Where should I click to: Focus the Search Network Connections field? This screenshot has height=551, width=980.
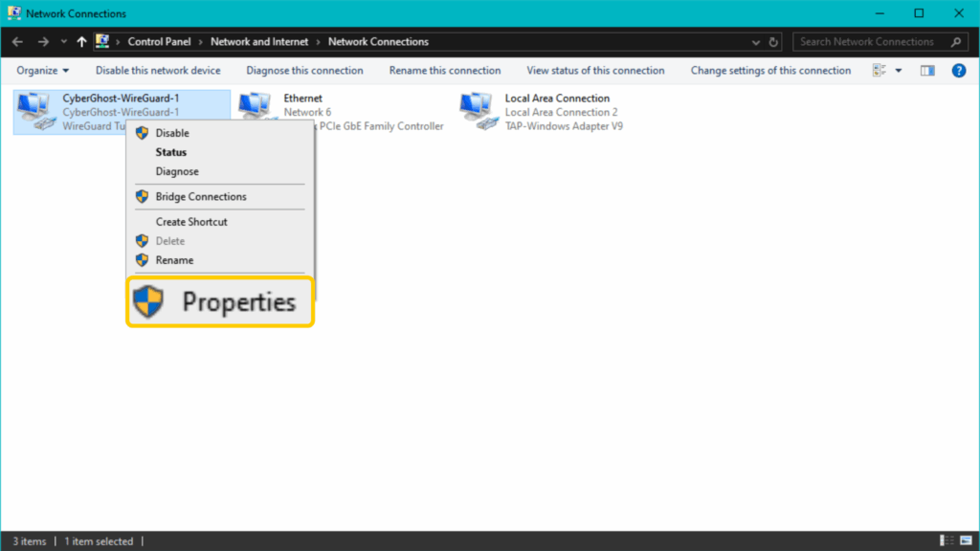click(x=880, y=42)
